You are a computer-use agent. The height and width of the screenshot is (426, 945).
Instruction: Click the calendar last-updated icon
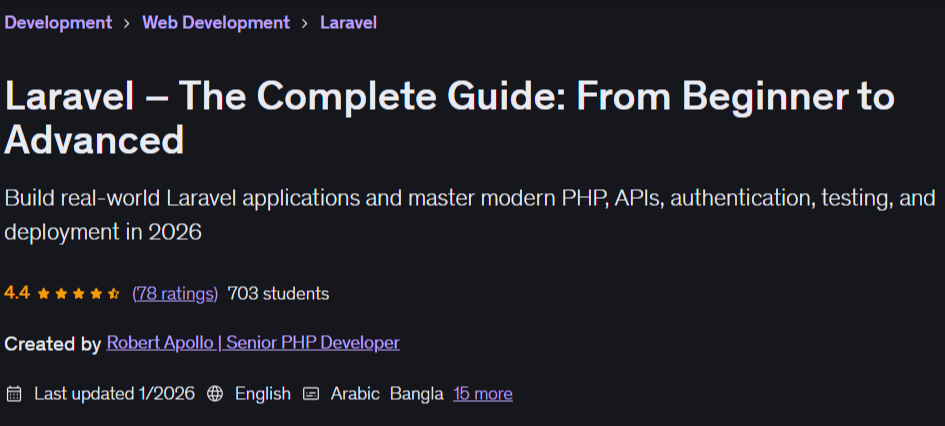coord(14,394)
